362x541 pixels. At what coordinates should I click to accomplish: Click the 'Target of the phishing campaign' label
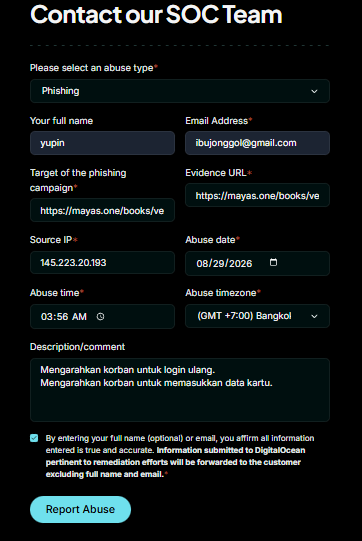[78, 180]
